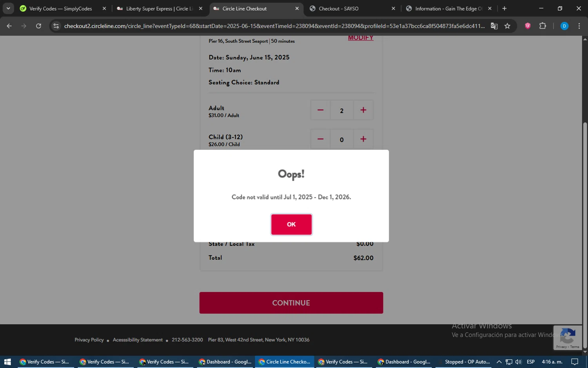
Task: Switch ESP input language
Action: 531,362
